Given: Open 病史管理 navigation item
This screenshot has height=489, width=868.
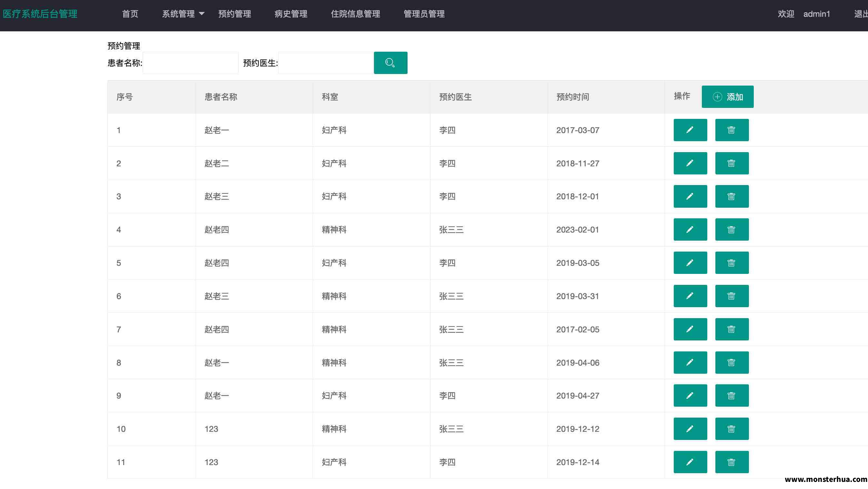Looking at the screenshot, I should click(x=291, y=14).
